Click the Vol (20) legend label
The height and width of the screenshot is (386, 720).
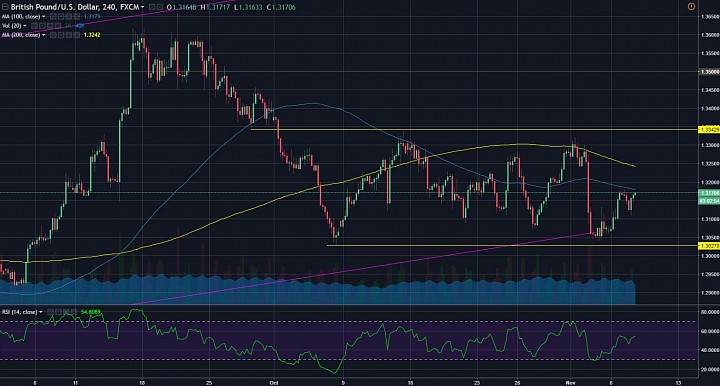[x=11, y=25]
